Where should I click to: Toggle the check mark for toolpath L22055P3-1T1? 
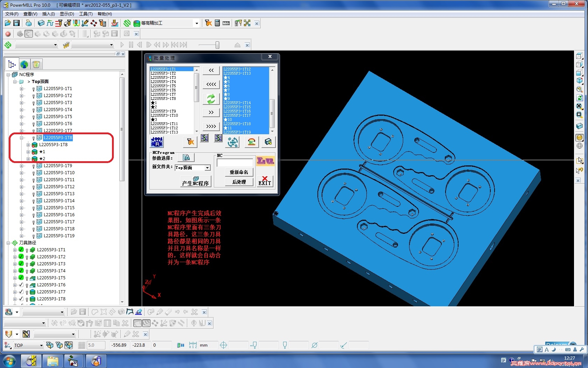click(21, 250)
